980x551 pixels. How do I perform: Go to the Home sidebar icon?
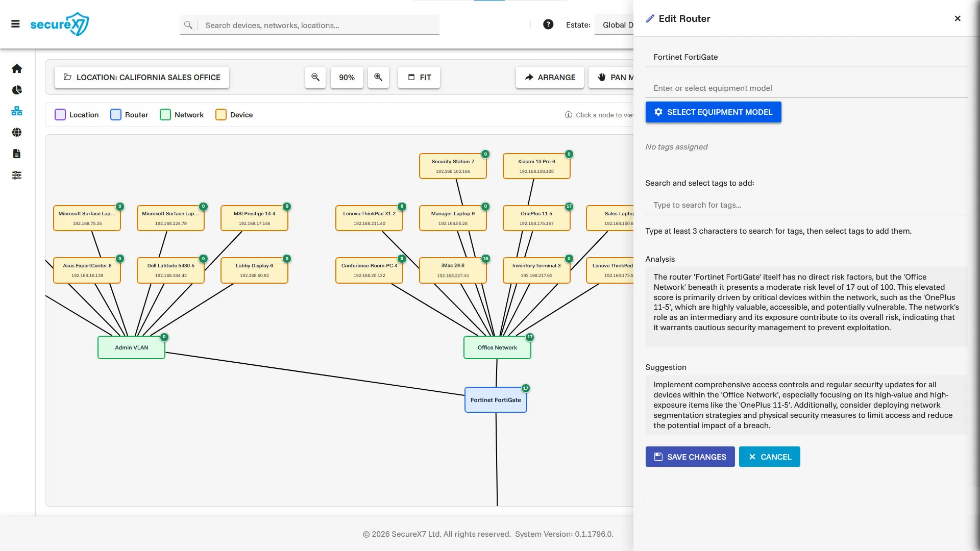point(17,68)
